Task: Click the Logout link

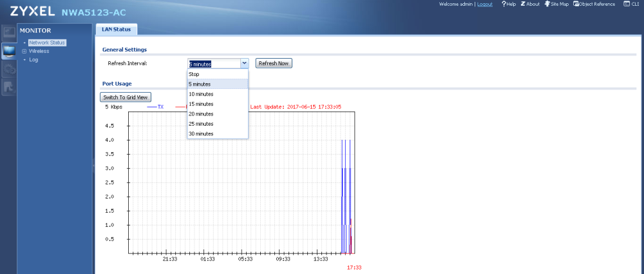Action: tap(485, 4)
